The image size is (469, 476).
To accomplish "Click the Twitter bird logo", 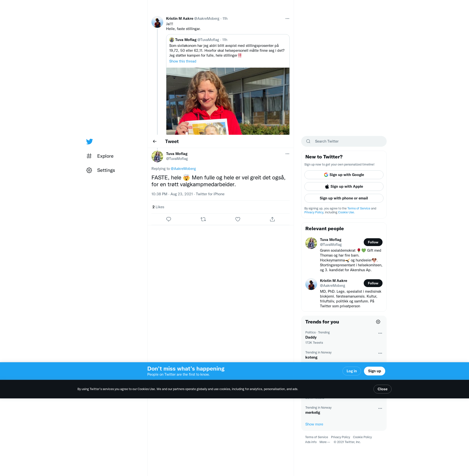I will (x=89, y=142).
